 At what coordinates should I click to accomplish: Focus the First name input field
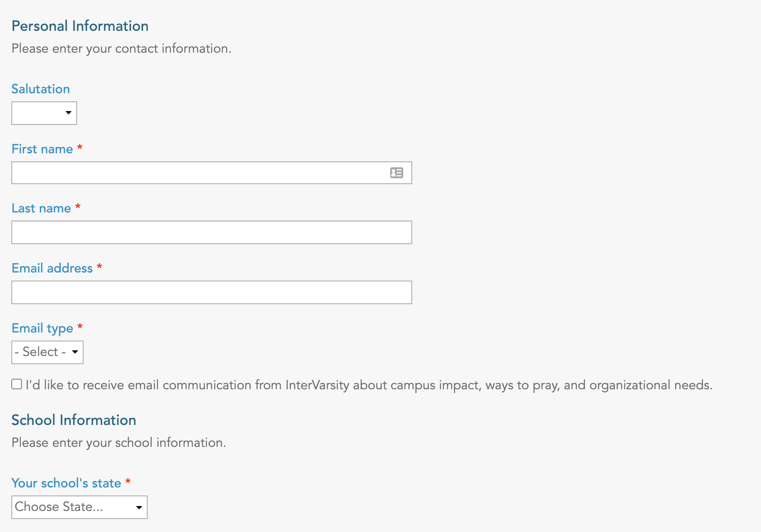(x=212, y=173)
